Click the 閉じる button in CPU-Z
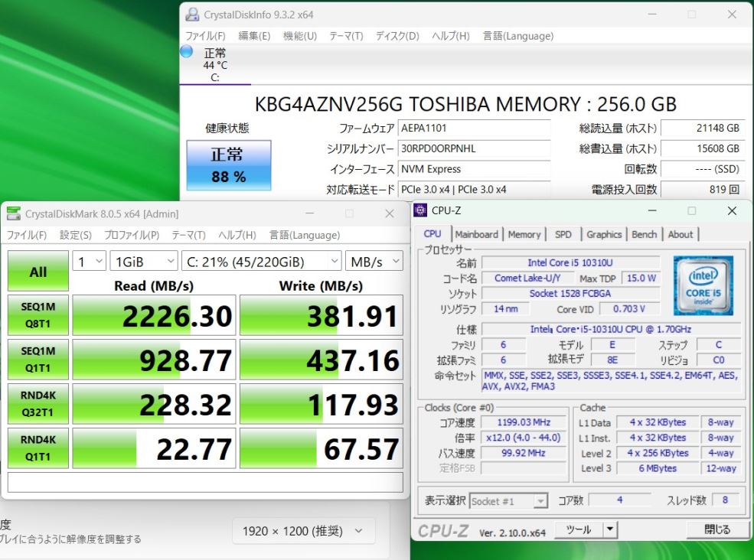This screenshot has height=560, width=754. point(716,529)
